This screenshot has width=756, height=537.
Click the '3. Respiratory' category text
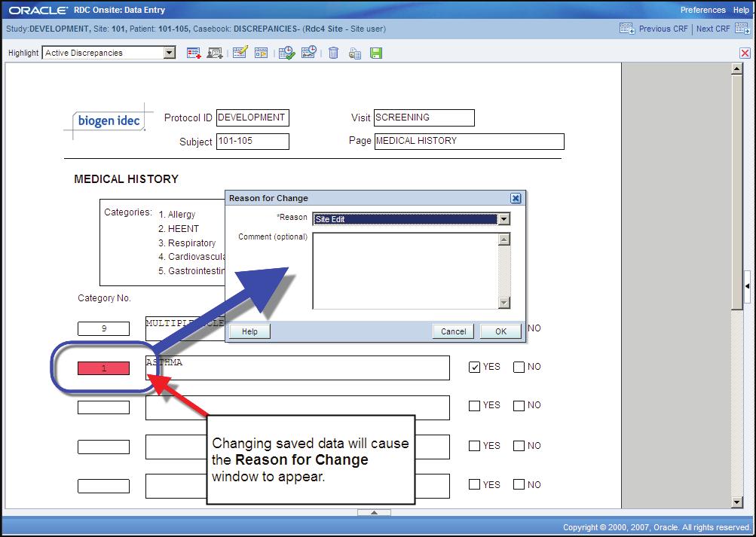click(x=187, y=243)
